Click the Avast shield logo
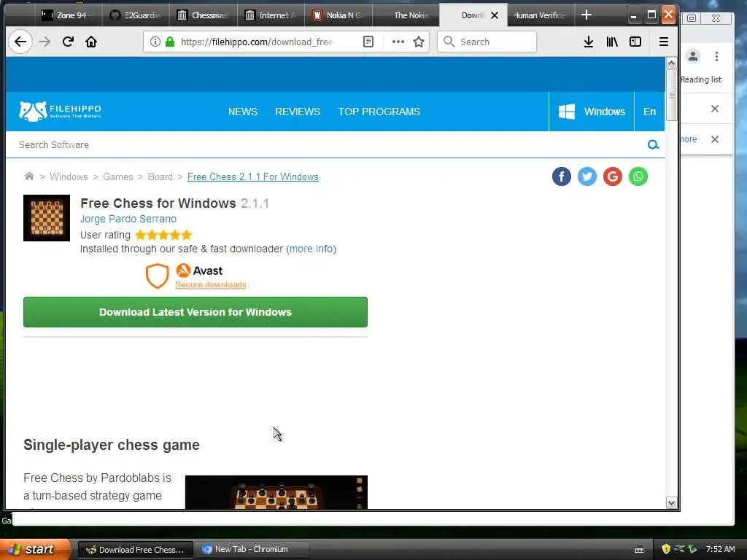 (158, 276)
